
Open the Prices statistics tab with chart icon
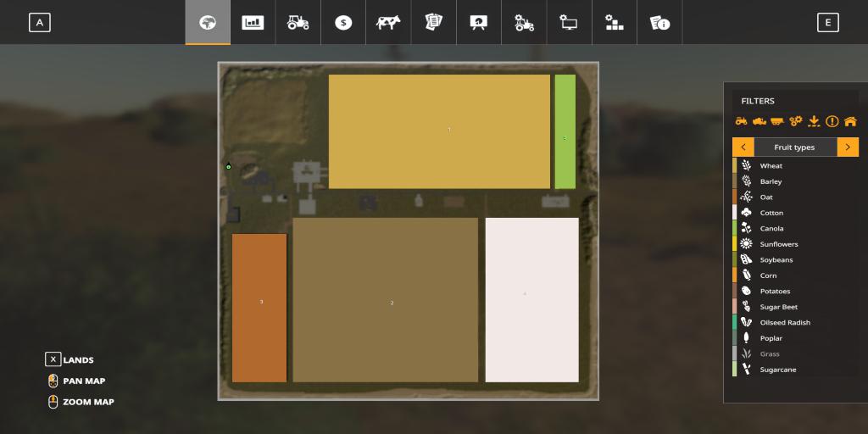tap(253, 23)
